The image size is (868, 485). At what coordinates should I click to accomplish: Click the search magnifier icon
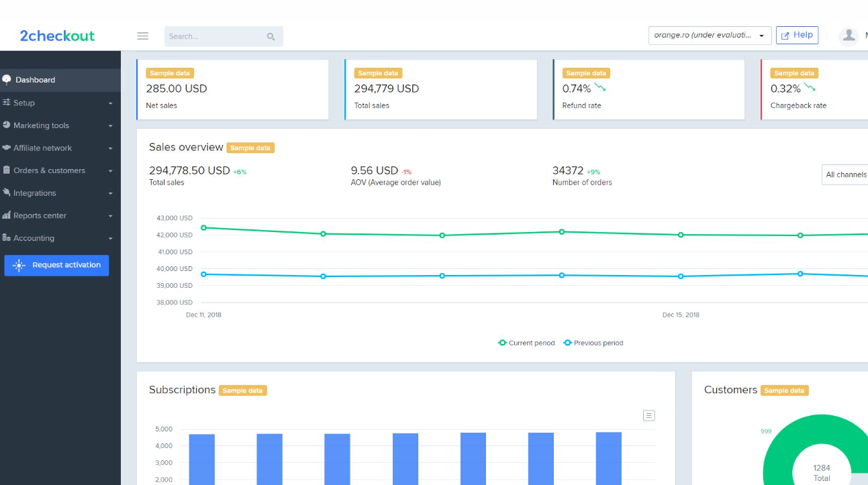(271, 37)
